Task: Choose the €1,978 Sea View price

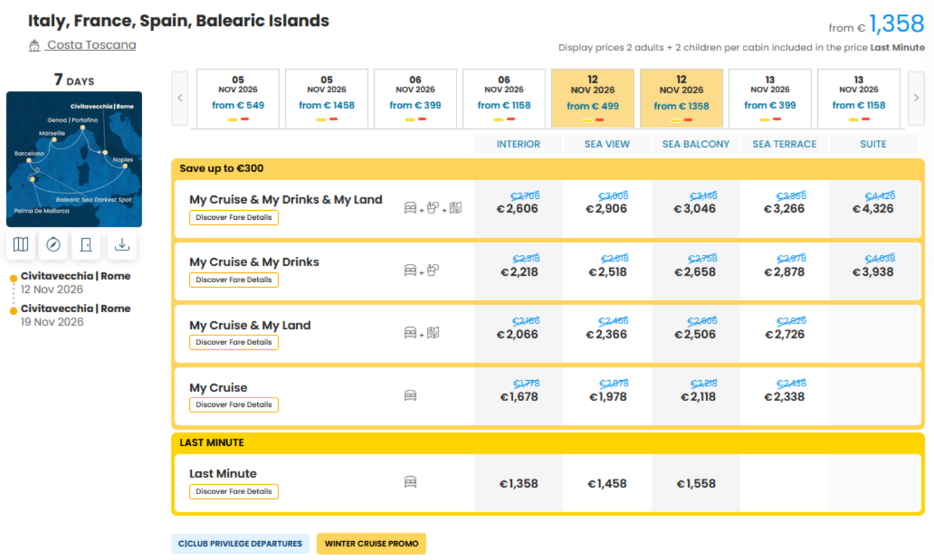Action: (x=607, y=397)
